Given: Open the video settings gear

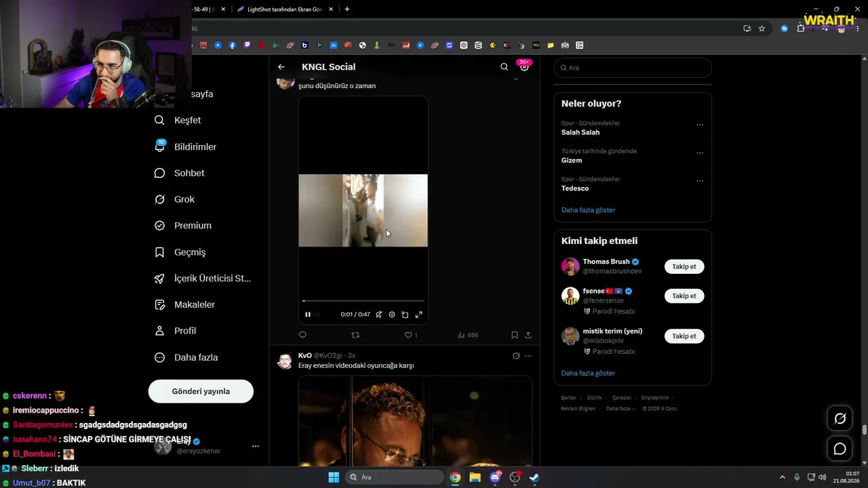Looking at the screenshot, I should [x=392, y=314].
